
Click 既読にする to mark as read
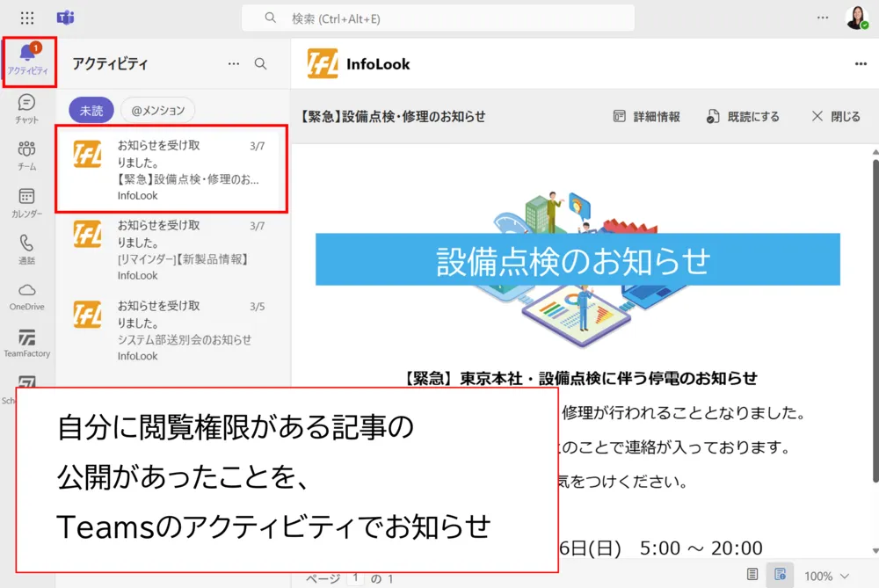(743, 116)
